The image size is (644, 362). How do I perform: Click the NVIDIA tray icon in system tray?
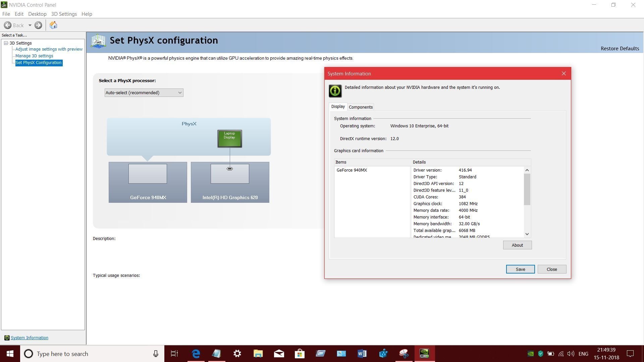[x=531, y=354]
